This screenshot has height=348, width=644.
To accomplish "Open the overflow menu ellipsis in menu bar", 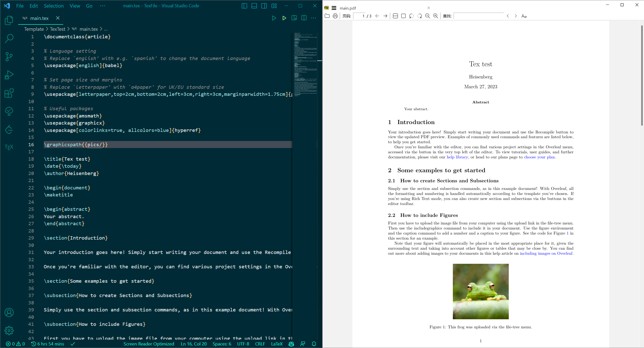I will (103, 6).
